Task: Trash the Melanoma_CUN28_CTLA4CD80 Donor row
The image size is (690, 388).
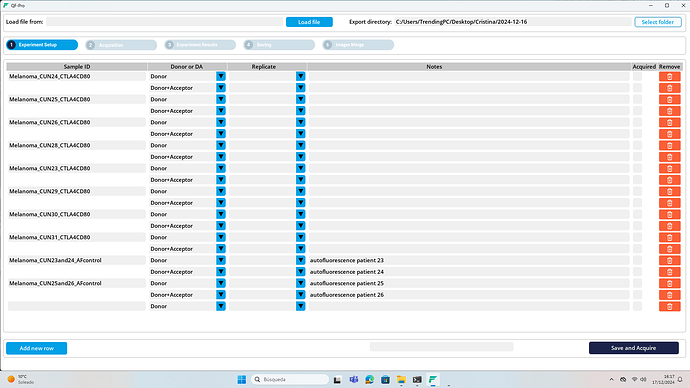Action: (669, 145)
